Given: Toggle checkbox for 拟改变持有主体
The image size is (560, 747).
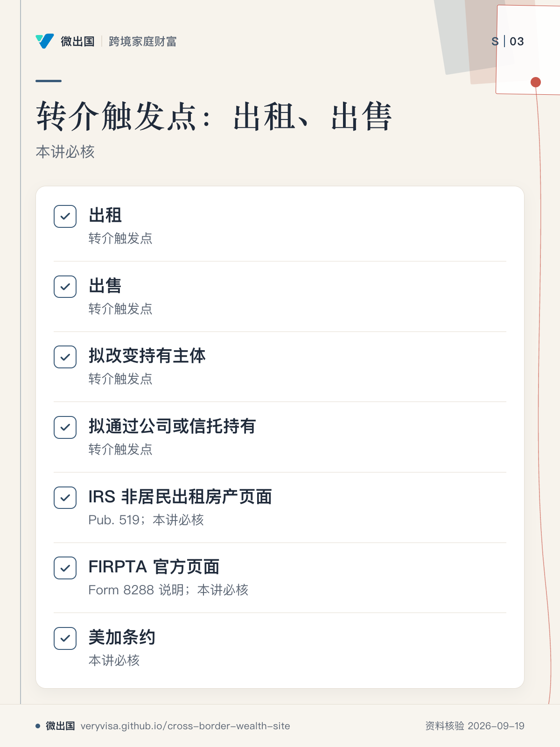Looking at the screenshot, I should (x=65, y=357).
